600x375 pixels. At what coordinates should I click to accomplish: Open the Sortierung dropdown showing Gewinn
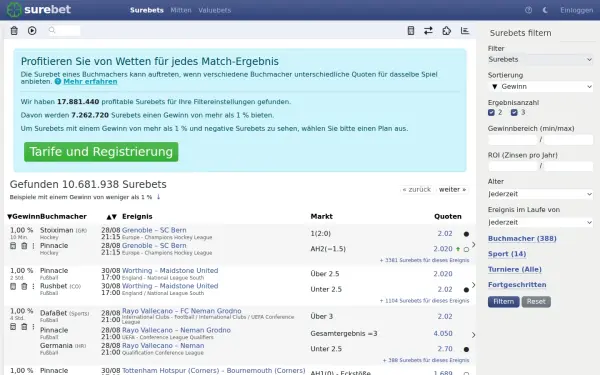click(x=540, y=86)
